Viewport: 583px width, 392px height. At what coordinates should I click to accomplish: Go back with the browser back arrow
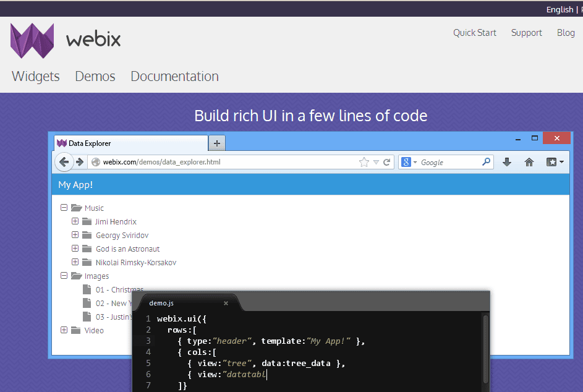(64, 162)
